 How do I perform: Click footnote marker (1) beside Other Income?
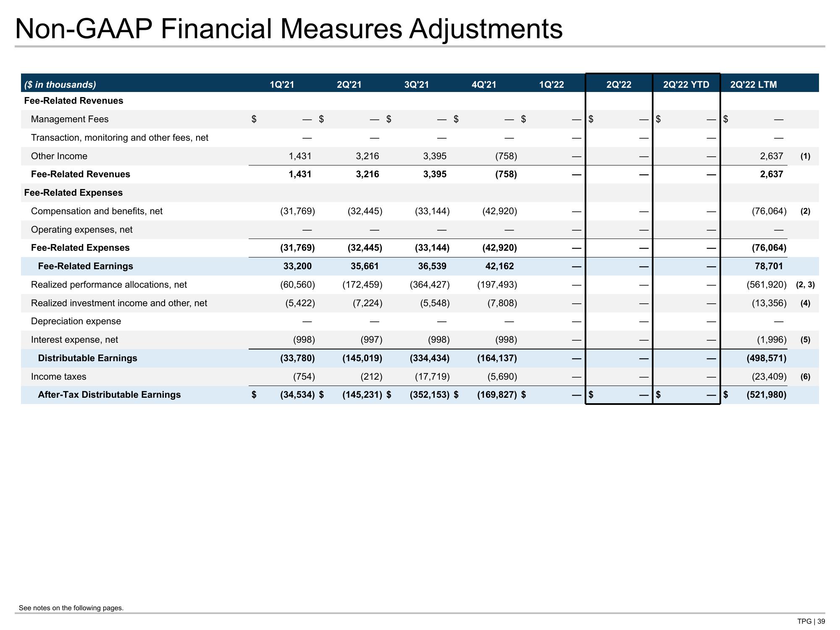(x=805, y=156)
